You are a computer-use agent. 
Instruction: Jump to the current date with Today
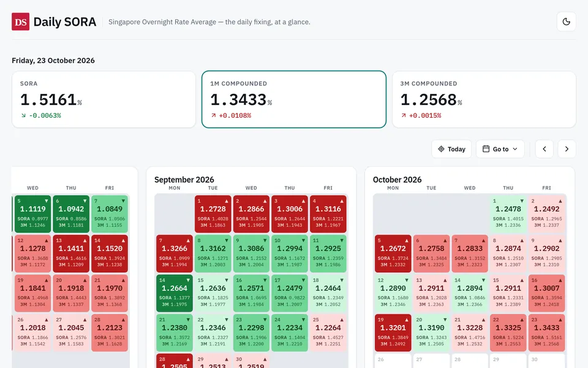tap(451, 149)
